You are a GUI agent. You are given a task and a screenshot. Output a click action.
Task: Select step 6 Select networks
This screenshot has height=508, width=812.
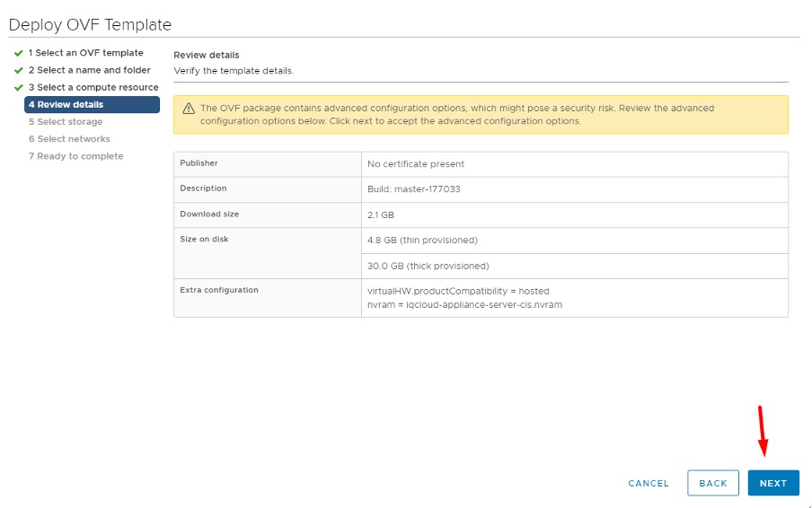click(x=69, y=138)
